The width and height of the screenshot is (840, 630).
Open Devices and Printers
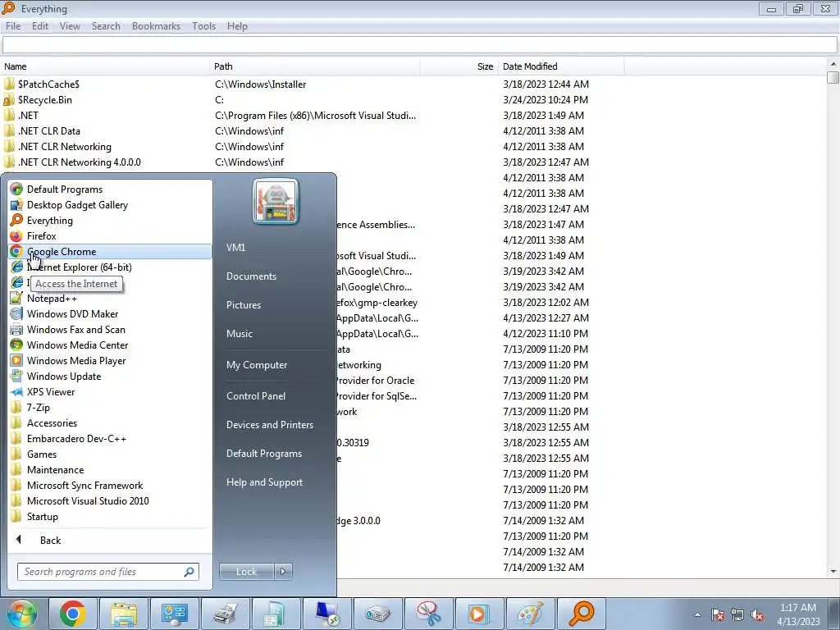pos(269,425)
